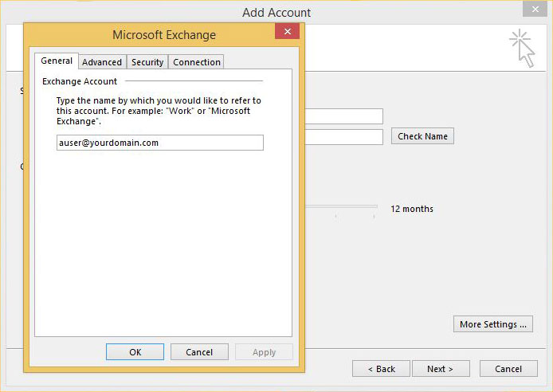
Task: Close the Add Account window
Action: (535, 10)
